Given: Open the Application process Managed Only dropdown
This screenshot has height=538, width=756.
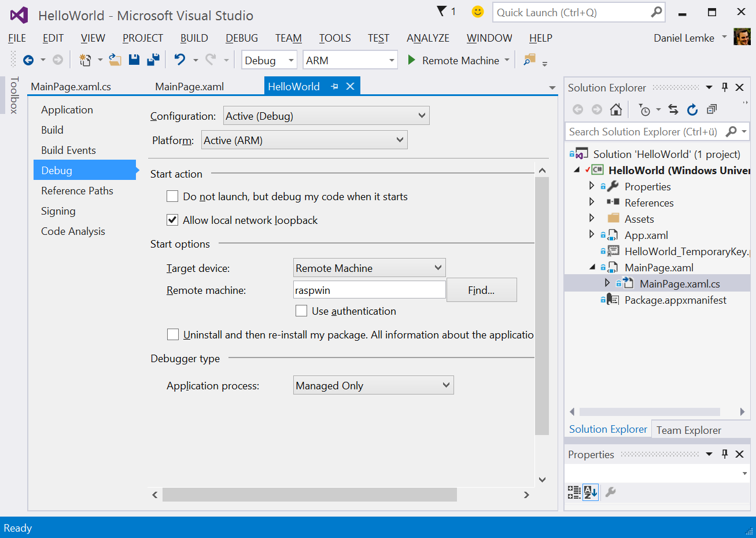Looking at the screenshot, I should 374,385.
